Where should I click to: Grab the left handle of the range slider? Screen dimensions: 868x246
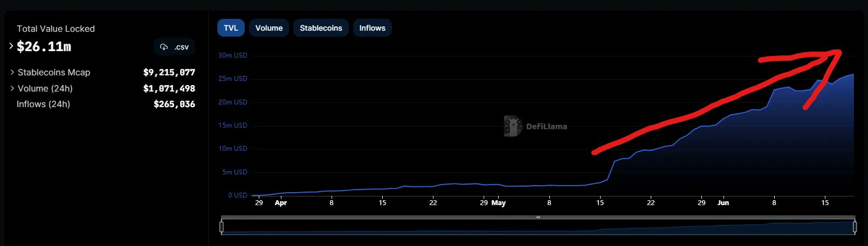[x=222, y=227]
